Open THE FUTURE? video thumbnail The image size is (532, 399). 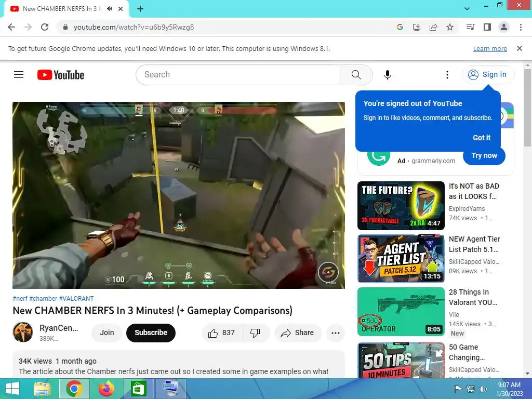pos(401,206)
